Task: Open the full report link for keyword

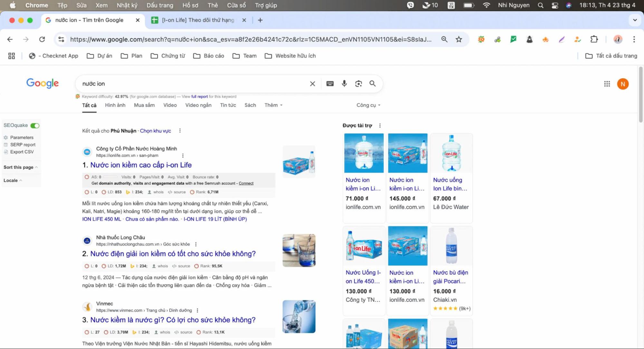Action: pos(199,97)
